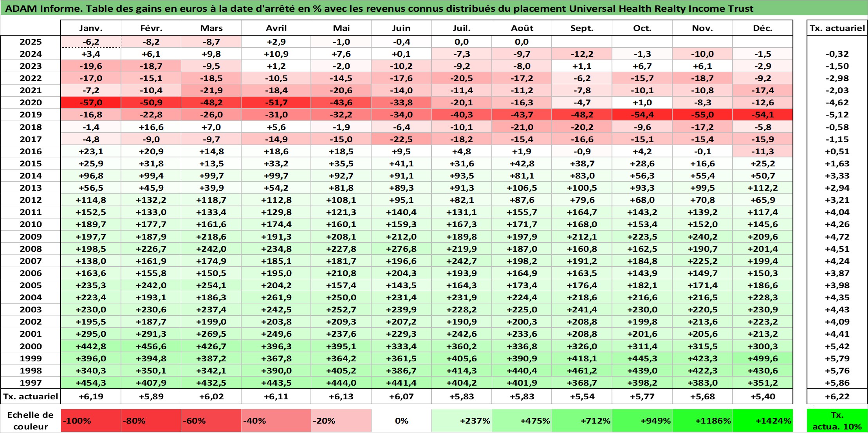Click cell +1,0 in October 2020
The image size is (868, 433).
642,103
